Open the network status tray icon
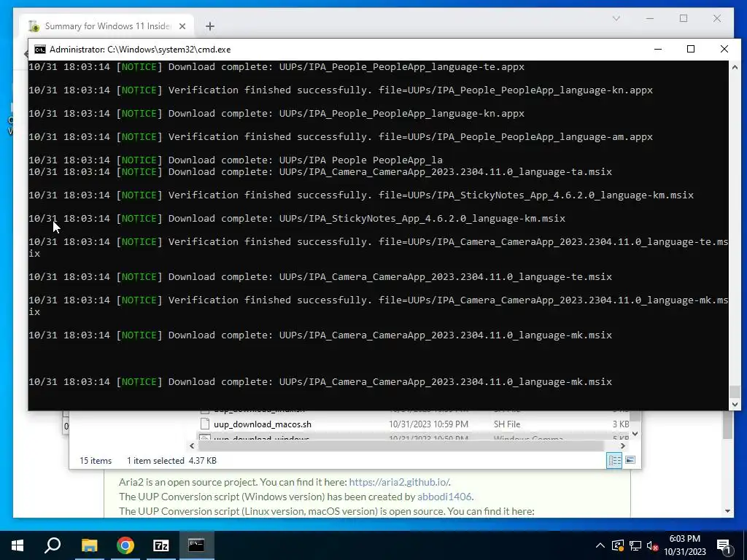 pyautogui.click(x=635, y=545)
